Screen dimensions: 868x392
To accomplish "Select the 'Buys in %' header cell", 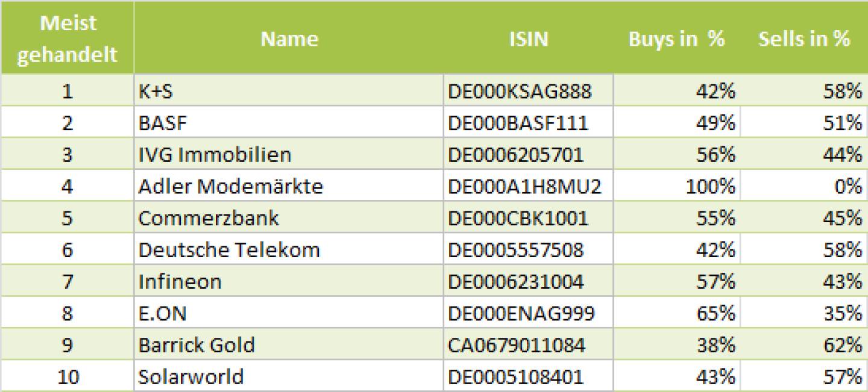I will pos(676,39).
